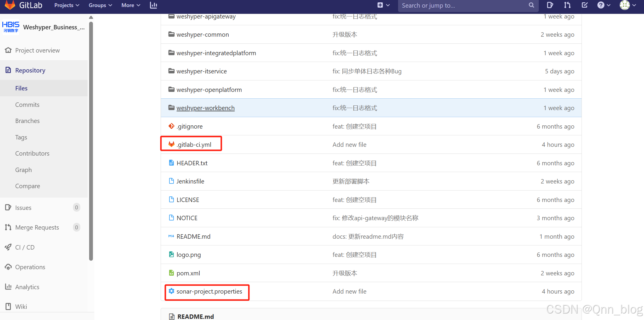Expand the Groups dropdown

tap(100, 5)
